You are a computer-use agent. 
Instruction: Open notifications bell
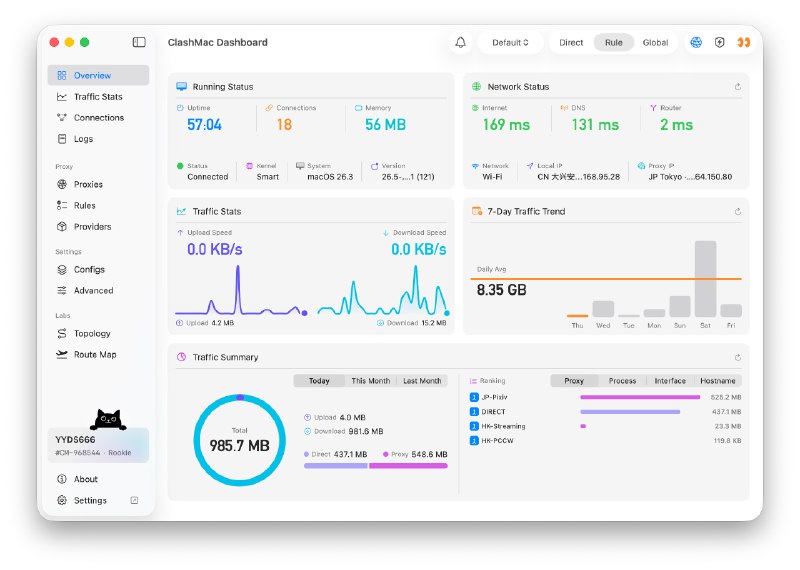tap(460, 42)
